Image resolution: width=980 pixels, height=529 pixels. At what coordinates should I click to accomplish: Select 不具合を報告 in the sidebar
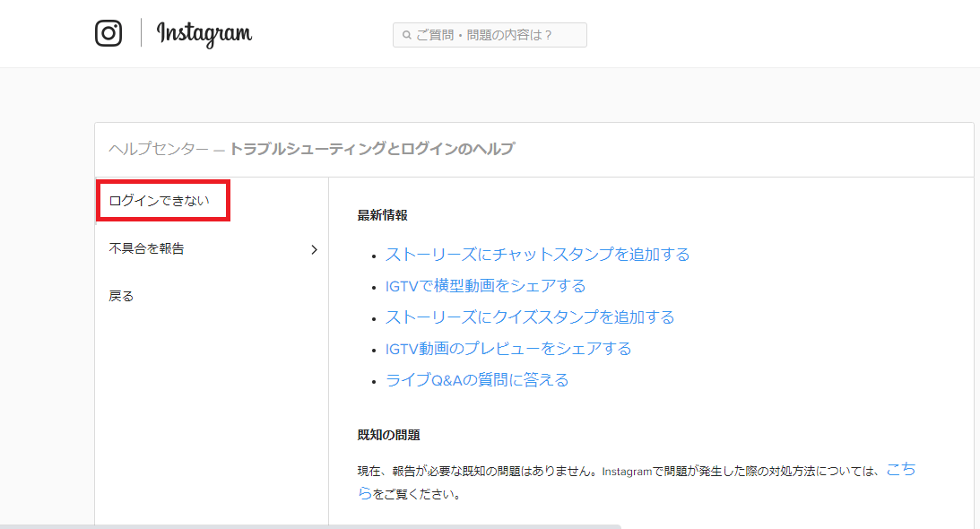click(147, 248)
